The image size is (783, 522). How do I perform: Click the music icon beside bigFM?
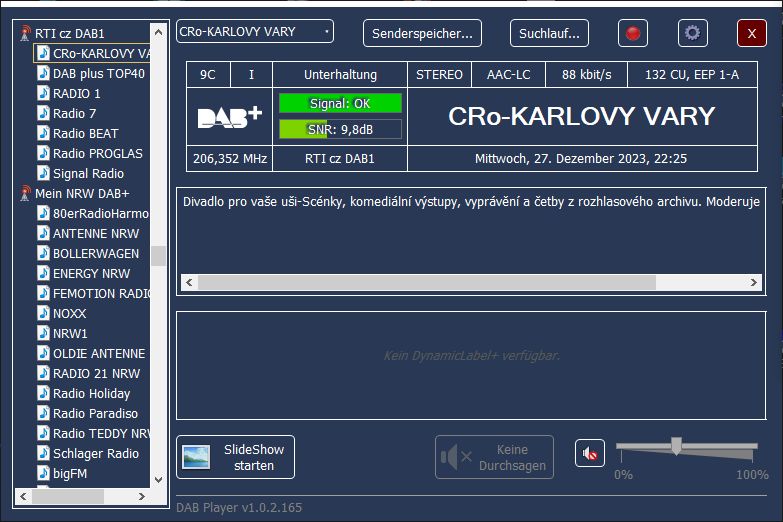pos(43,473)
